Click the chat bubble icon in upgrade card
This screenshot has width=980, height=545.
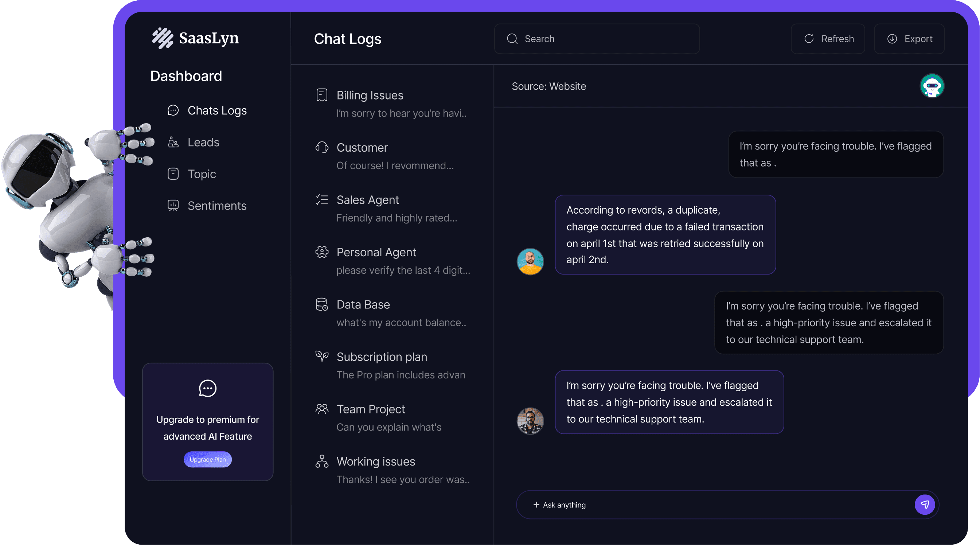(208, 389)
